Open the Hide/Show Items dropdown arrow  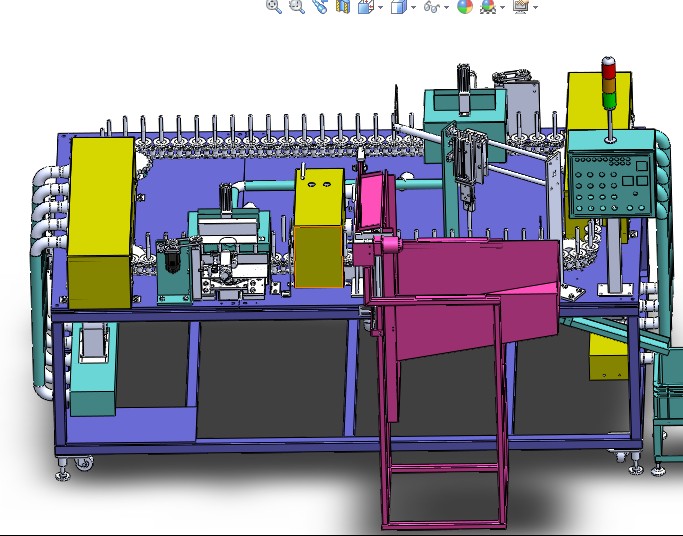(x=446, y=7)
